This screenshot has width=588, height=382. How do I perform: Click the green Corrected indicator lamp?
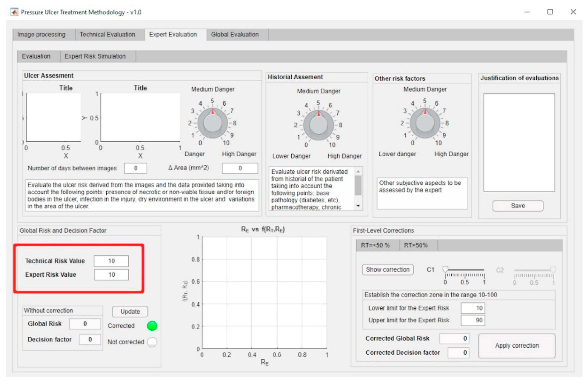152,326
